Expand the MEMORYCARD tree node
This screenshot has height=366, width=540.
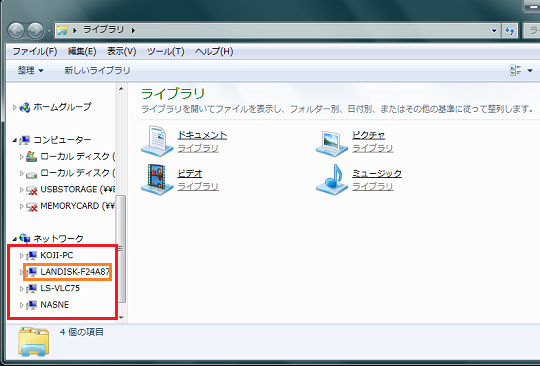click(x=21, y=206)
